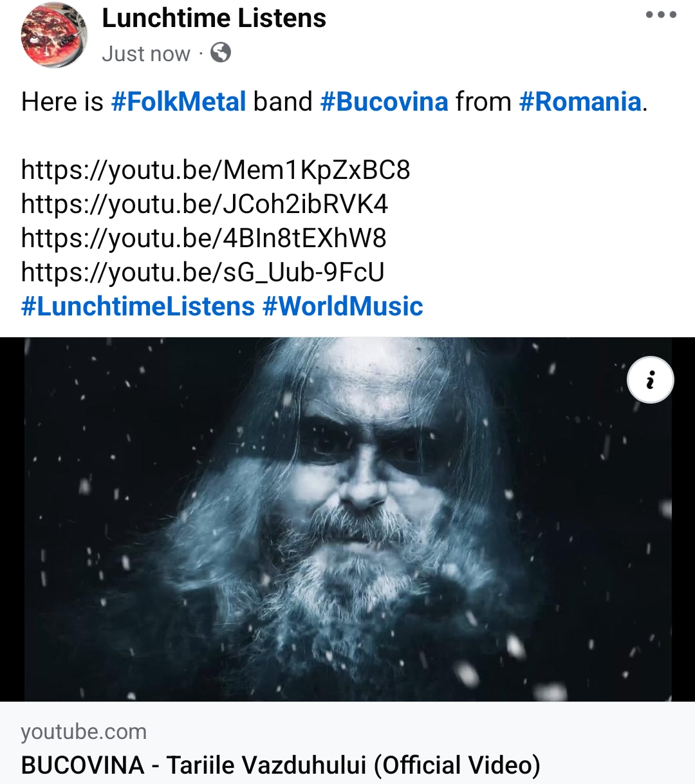Tap the #Romania hashtag
The height and width of the screenshot is (784, 695).
580,102
